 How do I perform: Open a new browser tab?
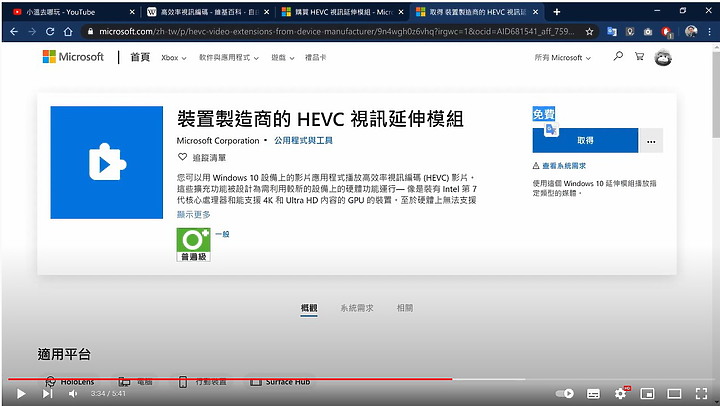pos(557,12)
